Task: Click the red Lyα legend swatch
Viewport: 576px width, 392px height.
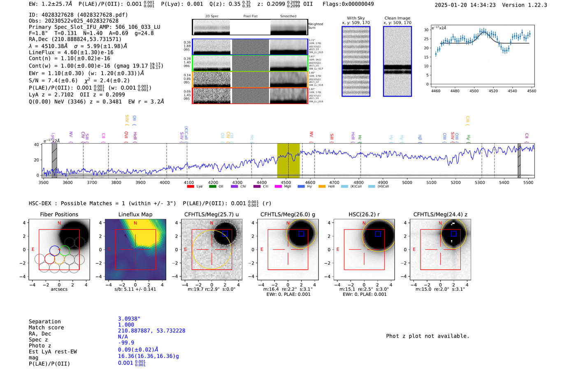Action: (x=190, y=186)
